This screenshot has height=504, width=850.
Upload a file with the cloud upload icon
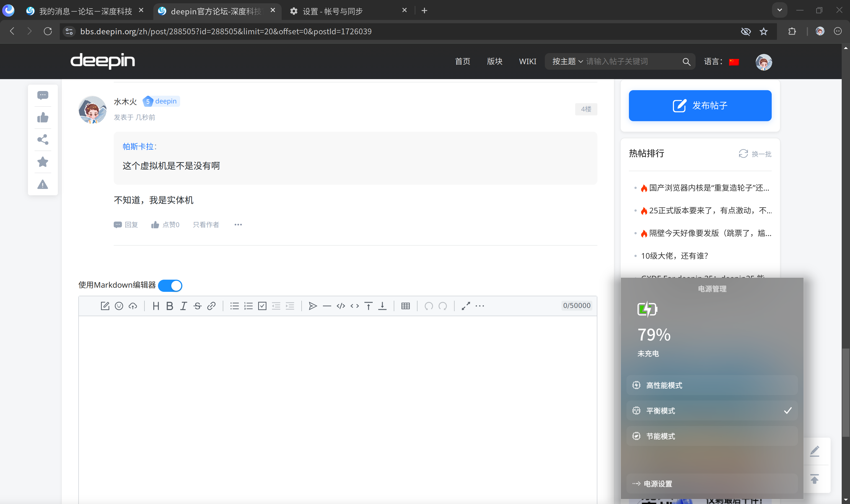[133, 306]
